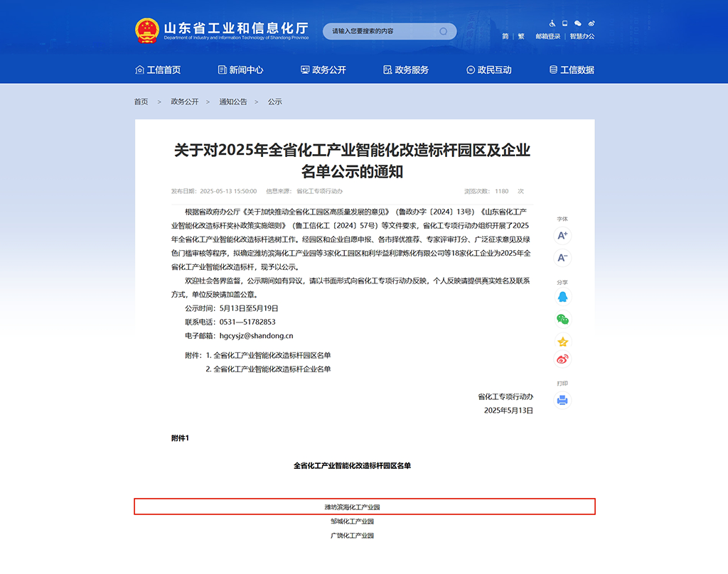Open the 政务服务 navigation item
Screen dimensions: 728x574
406,70
